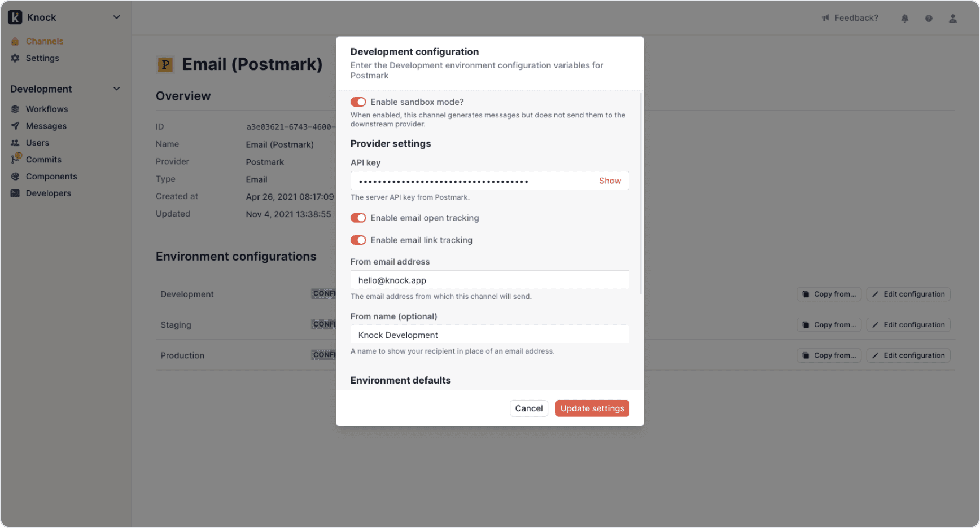Viewport: 980px width, 528px height.
Task: Toggle email open tracking off
Action: 358,218
